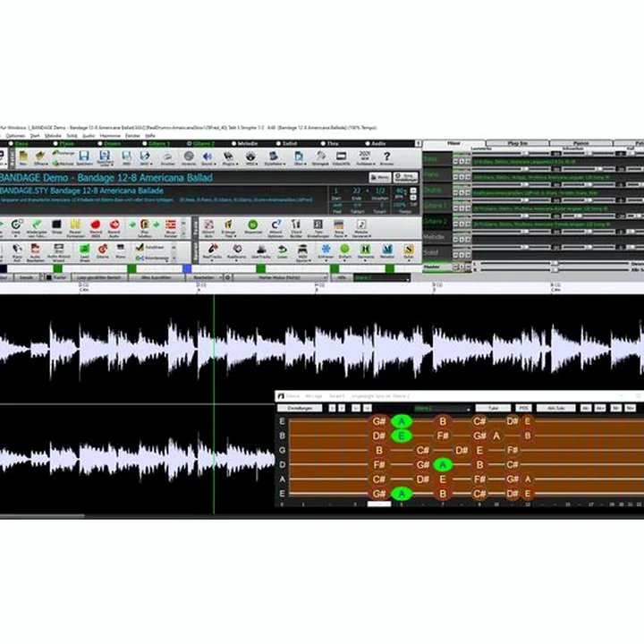
Task: Click the Pause/Fortsetzen icon
Action: coord(75,227)
